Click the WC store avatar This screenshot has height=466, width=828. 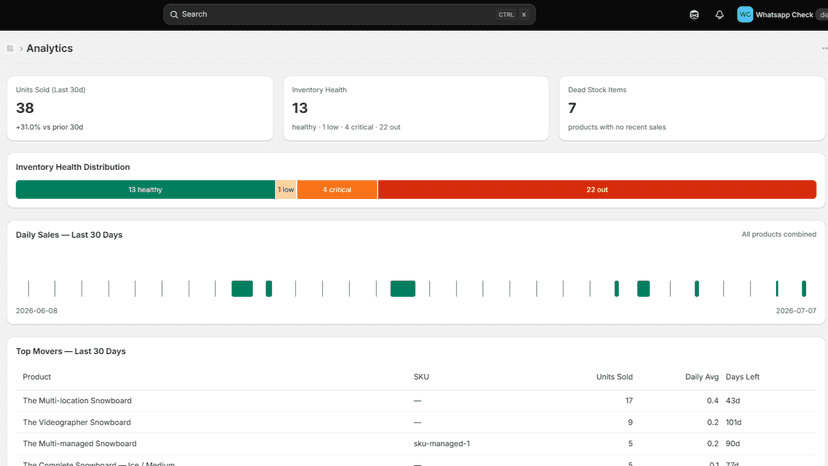pyautogui.click(x=745, y=14)
